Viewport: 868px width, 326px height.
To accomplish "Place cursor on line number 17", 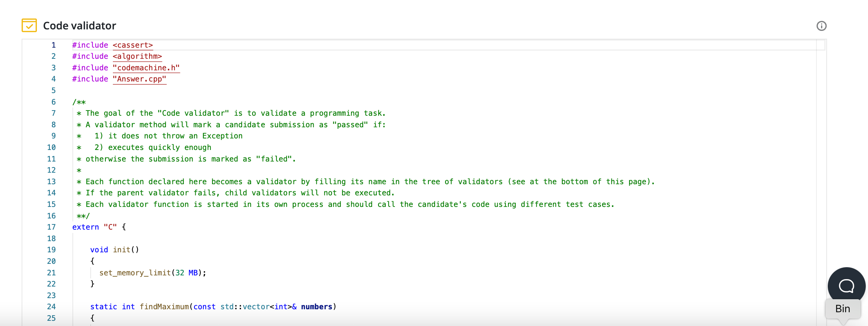I will (x=51, y=227).
